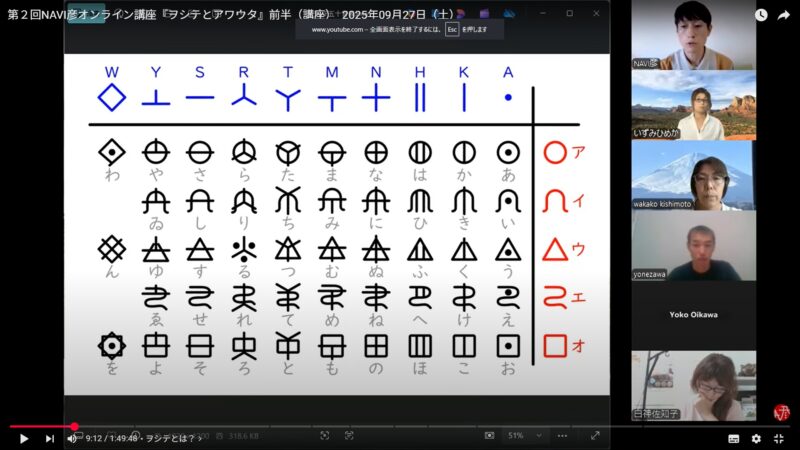Click the wakako kishimoto participant tile
This screenshot has height=450, width=800.
point(693,176)
